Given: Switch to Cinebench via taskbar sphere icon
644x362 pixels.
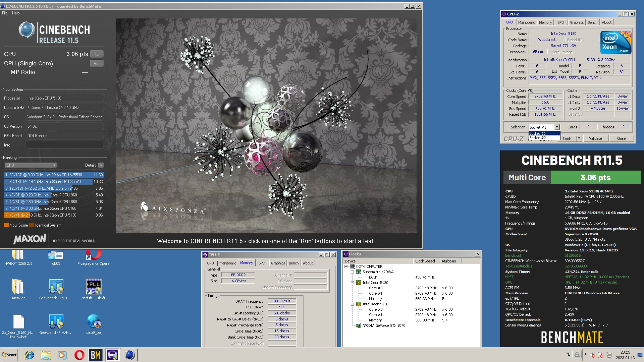Looking at the screenshot, I should coord(129,355).
